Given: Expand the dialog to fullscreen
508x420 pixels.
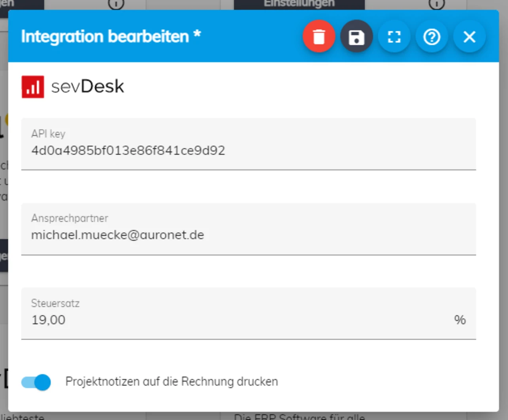Looking at the screenshot, I should [394, 37].
